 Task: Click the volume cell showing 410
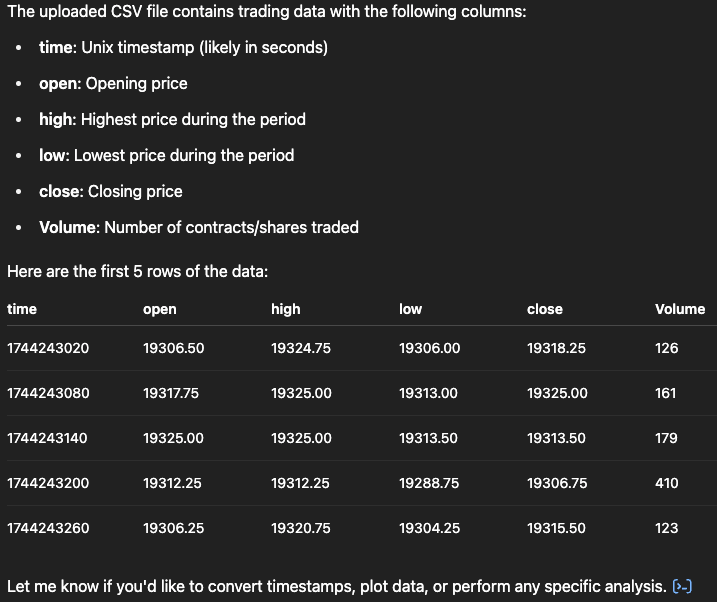666,483
